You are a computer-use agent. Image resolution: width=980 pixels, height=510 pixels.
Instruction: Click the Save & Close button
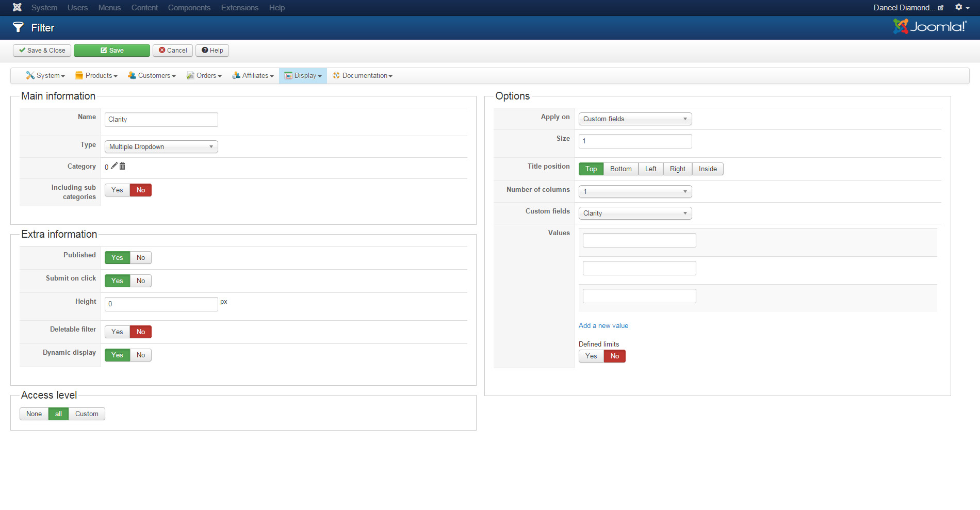pos(42,50)
